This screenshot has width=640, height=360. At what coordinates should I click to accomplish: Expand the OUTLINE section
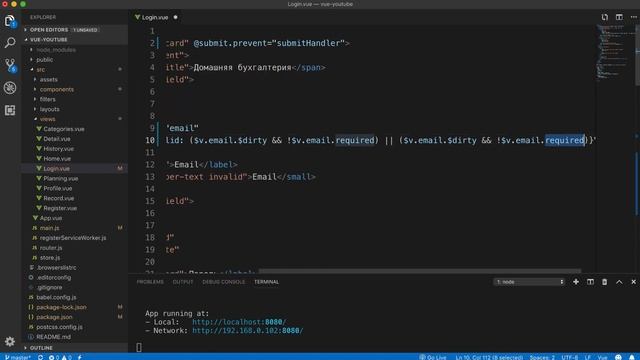pyautogui.click(x=26, y=348)
